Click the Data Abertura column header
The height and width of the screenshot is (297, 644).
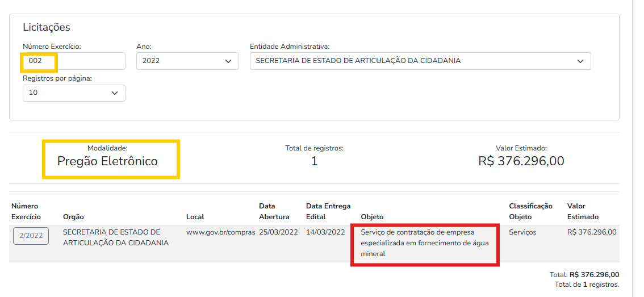(274, 211)
